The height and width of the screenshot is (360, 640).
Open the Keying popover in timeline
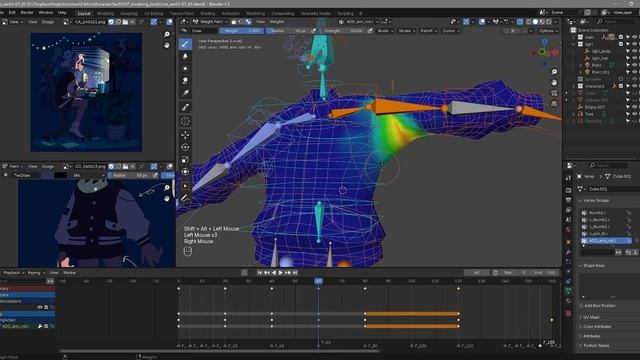36,273
